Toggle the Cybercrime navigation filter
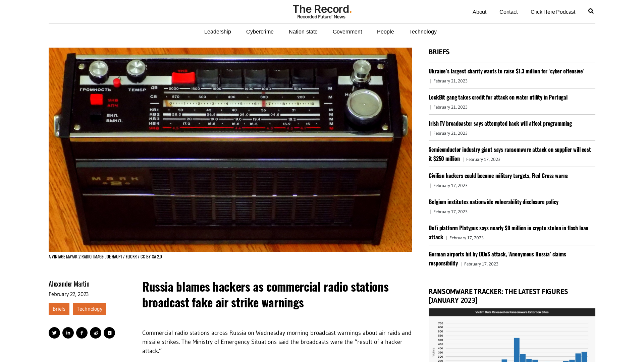The image size is (644, 362). coord(260,32)
